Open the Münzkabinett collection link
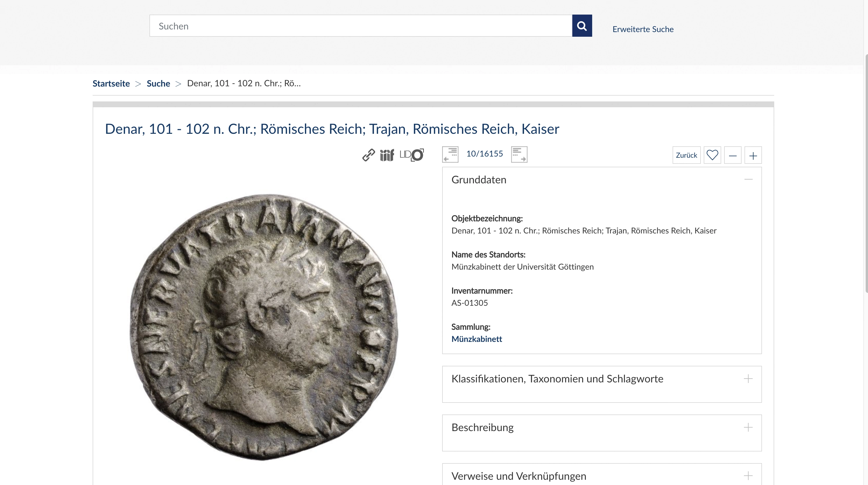Image resolution: width=868 pixels, height=485 pixels. pos(477,339)
